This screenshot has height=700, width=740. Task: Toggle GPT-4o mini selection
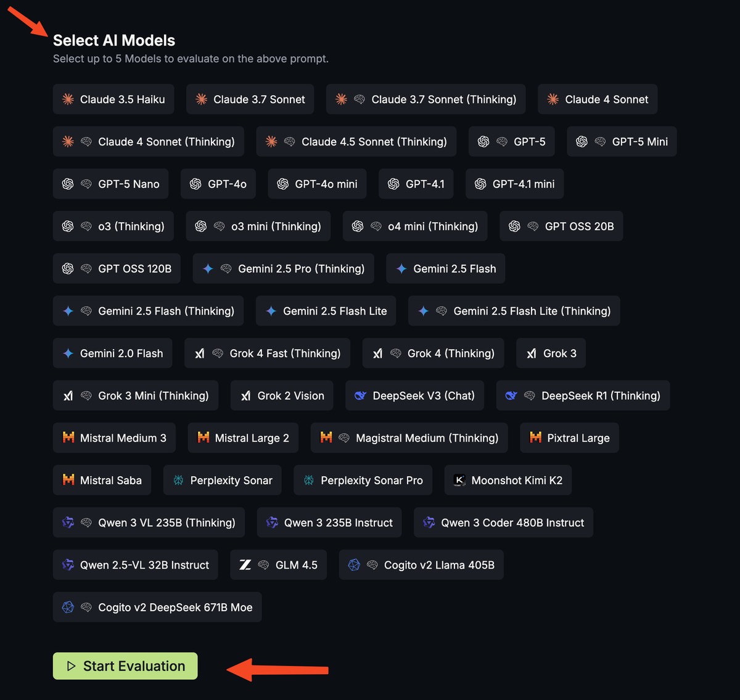316,184
